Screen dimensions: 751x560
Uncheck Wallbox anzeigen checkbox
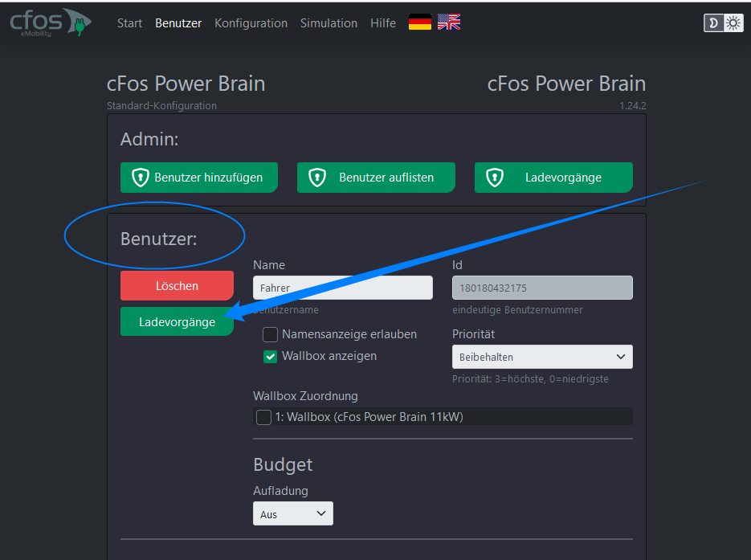click(270, 357)
